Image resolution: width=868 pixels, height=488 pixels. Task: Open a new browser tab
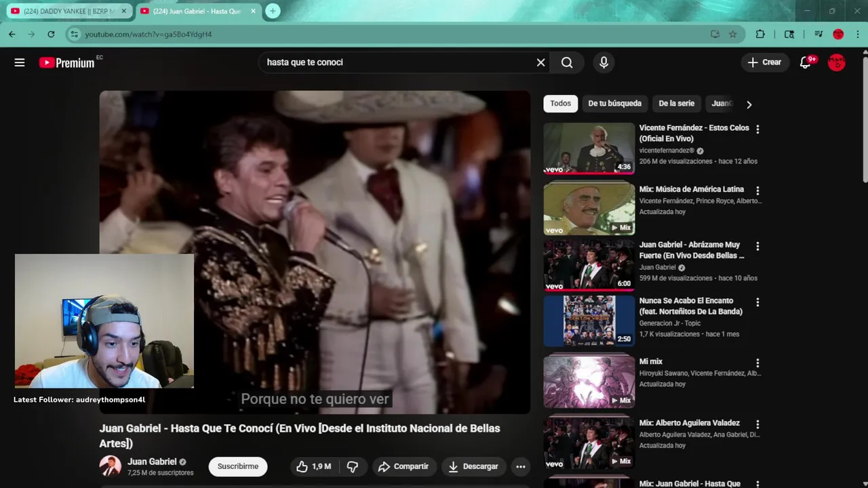273,11
